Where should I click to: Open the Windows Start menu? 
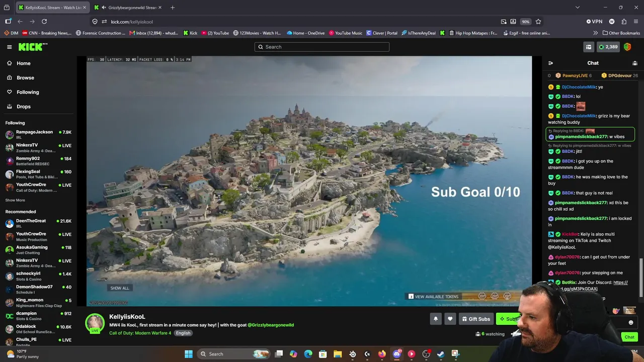click(189, 354)
